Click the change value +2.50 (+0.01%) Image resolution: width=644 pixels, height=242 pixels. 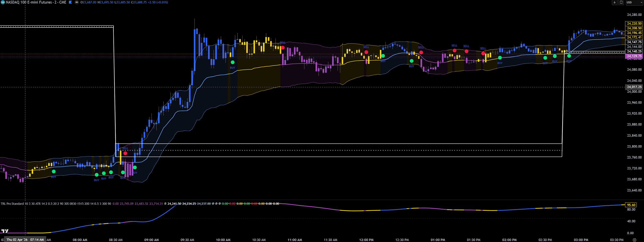click(x=158, y=2)
